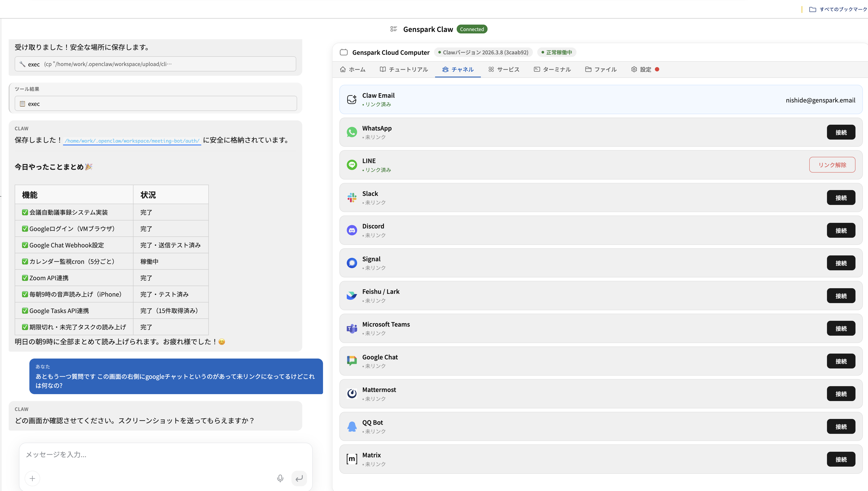Open the sidebar list icon beside Genspark Claw
Viewport: 868px width, 491px height.
coord(393,29)
